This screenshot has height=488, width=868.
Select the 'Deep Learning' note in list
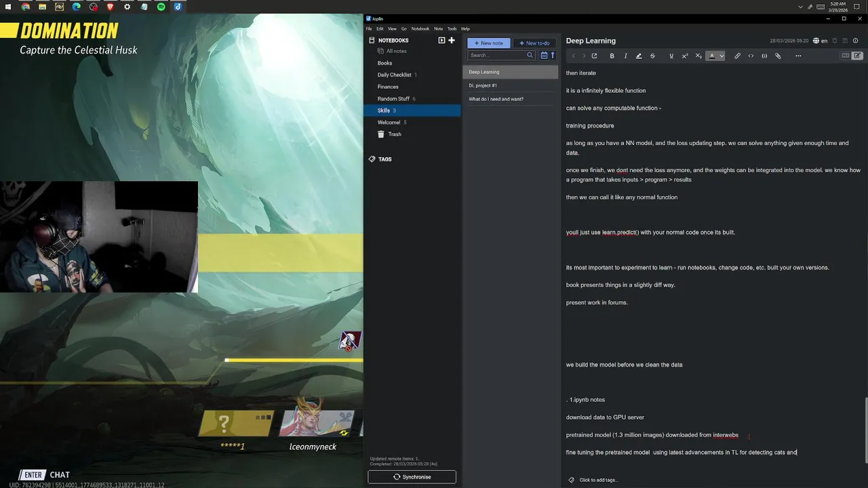point(510,72)
